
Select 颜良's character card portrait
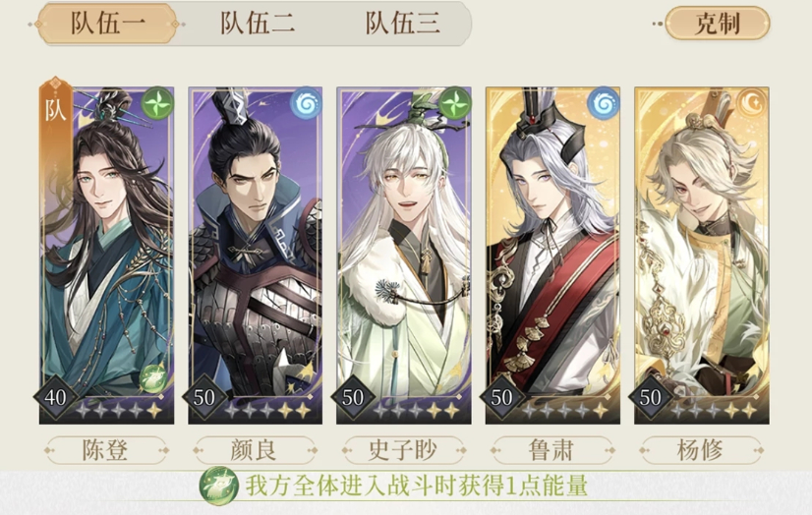pyautogui.click(x=256, y=256)
